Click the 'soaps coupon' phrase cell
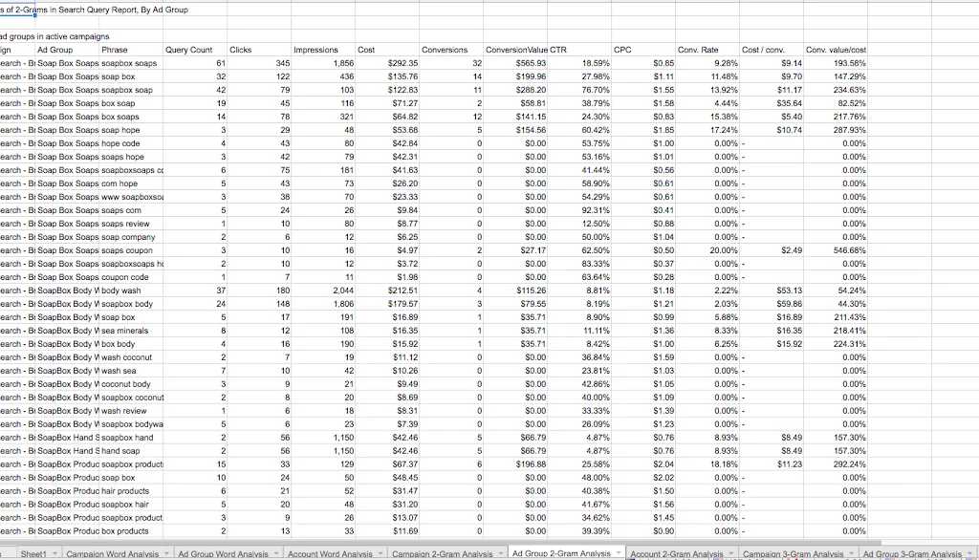The width and height of the screenshot is (979, 560). point(131,250)
